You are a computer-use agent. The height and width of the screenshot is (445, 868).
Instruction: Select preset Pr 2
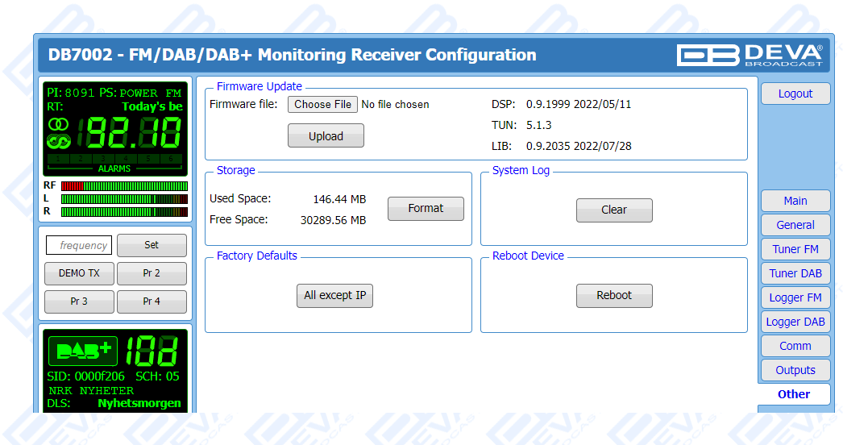152,273
